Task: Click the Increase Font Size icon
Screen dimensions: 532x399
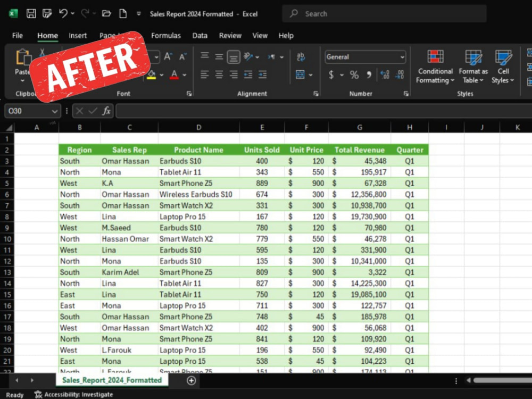Action: pos(168,57)
